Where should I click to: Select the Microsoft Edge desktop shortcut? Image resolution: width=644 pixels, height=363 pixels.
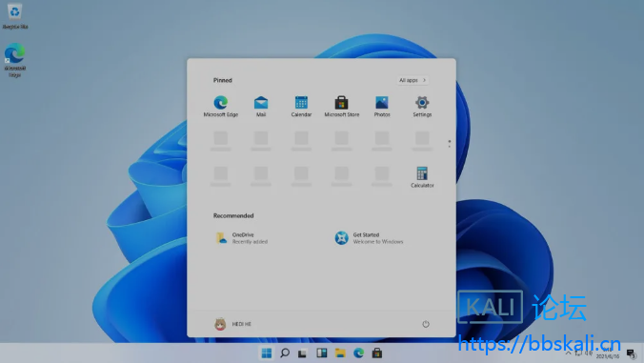coord(15,59)
